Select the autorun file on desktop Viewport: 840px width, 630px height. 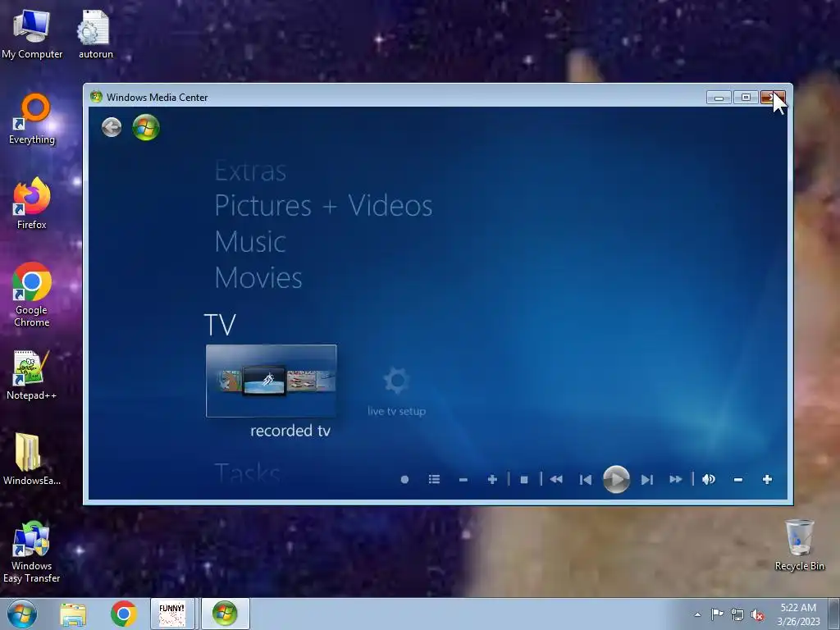tap(95, 34)
